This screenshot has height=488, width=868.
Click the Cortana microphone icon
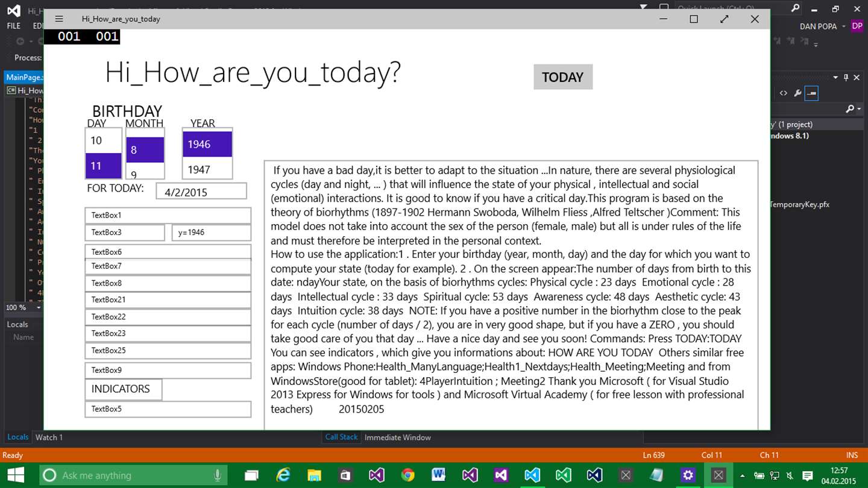click(x=217, y=475)
